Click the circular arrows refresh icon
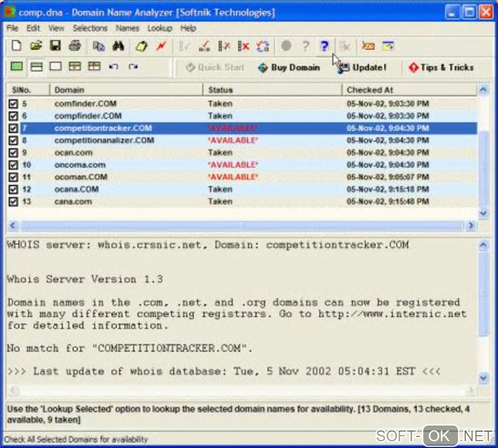The image size is (498, 448). coord(263,47)
